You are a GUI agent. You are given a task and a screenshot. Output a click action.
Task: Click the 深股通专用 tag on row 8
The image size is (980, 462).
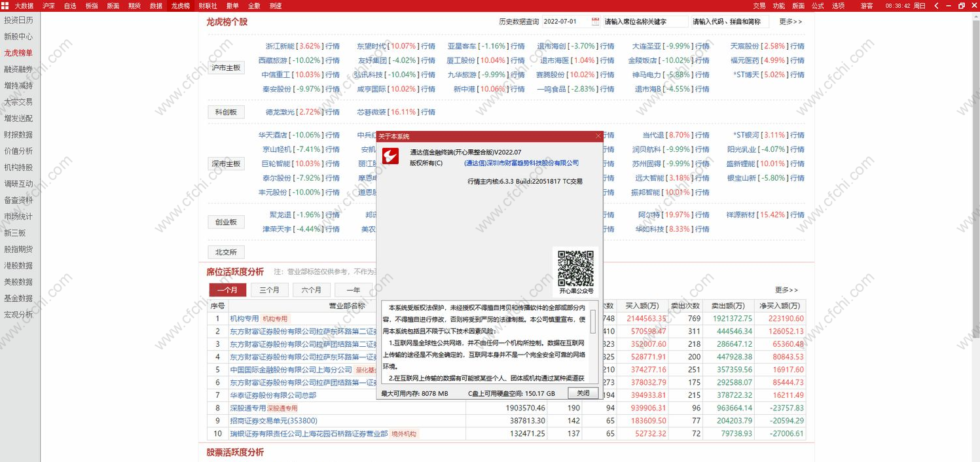coord(282,408)
